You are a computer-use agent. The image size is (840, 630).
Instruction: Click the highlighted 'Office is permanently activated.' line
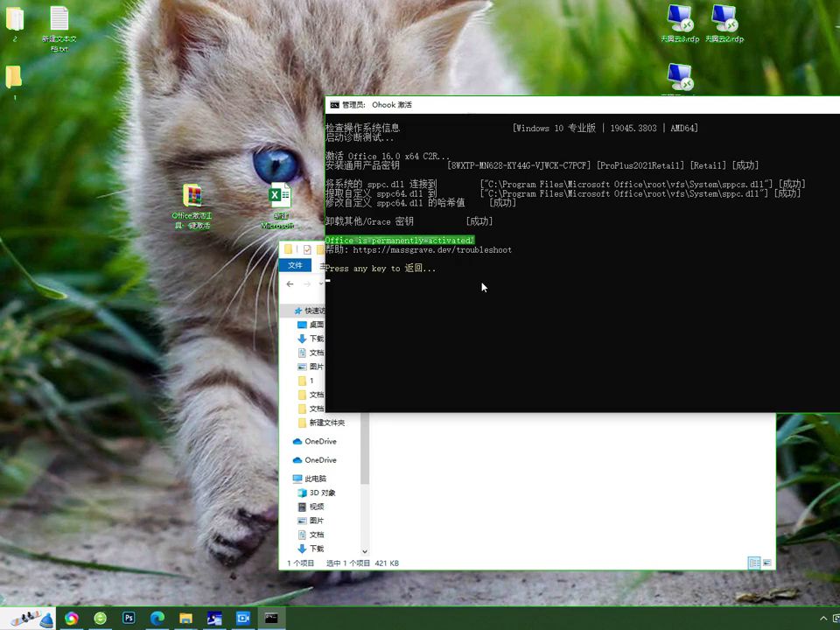point(400,240)
